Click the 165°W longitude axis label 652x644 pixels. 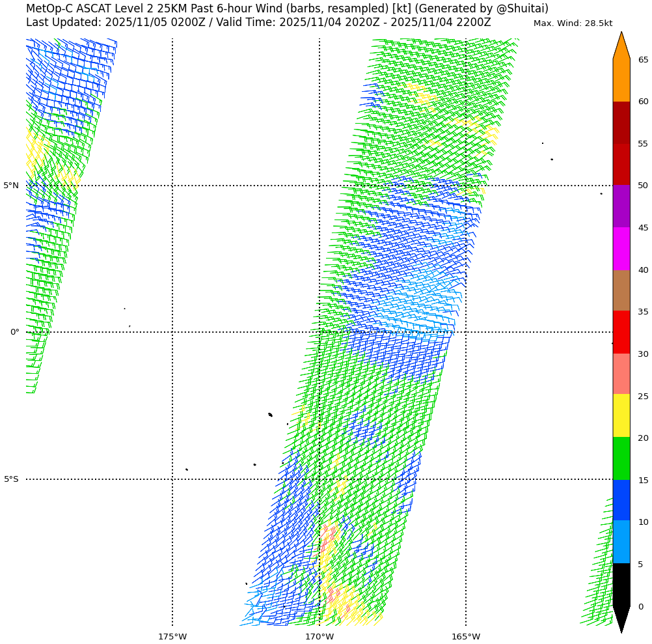[466, 636]
